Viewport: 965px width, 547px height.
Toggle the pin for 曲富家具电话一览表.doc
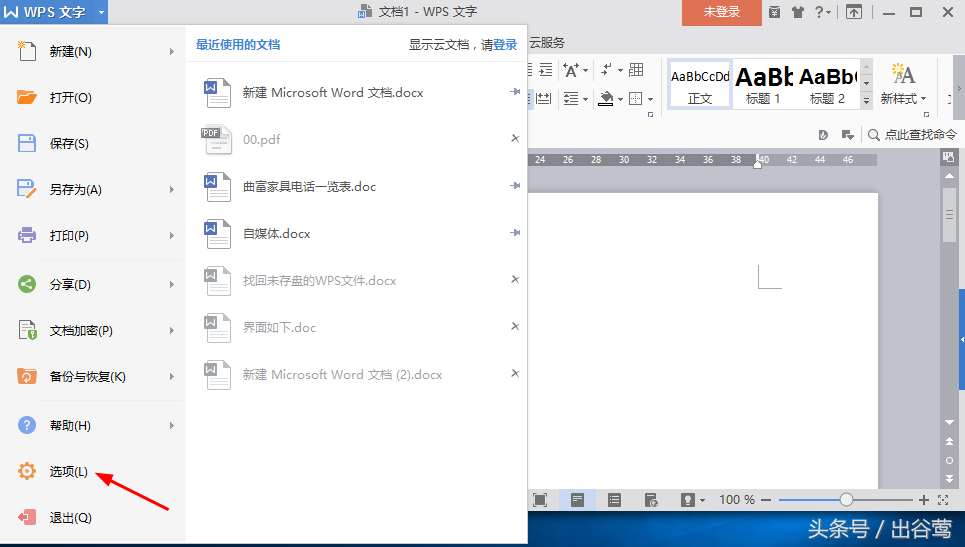point(515,186)
